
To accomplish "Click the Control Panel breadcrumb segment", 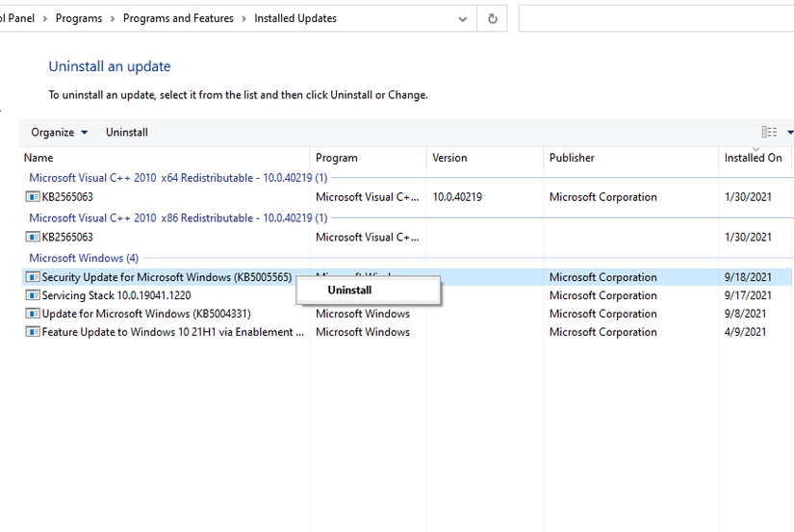I will coord(17,18).
